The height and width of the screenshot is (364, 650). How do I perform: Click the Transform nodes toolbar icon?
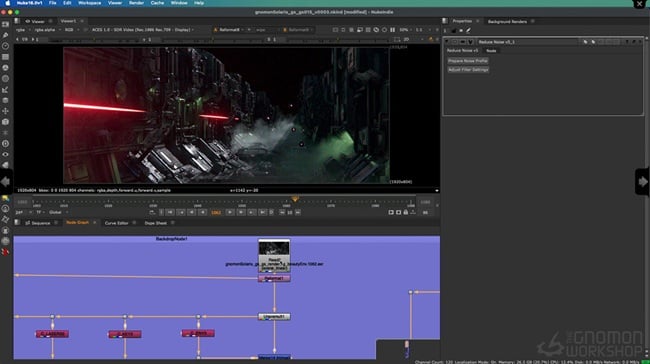(x=5, y=111)
